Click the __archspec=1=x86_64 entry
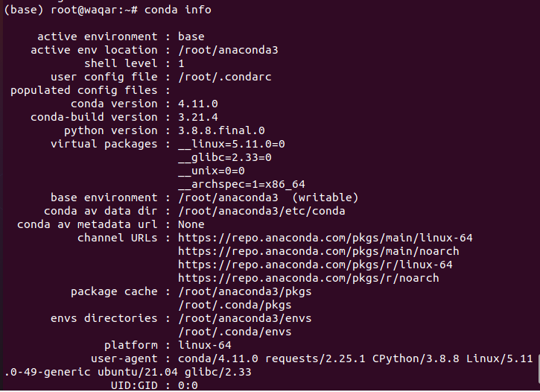 point(241,184)
